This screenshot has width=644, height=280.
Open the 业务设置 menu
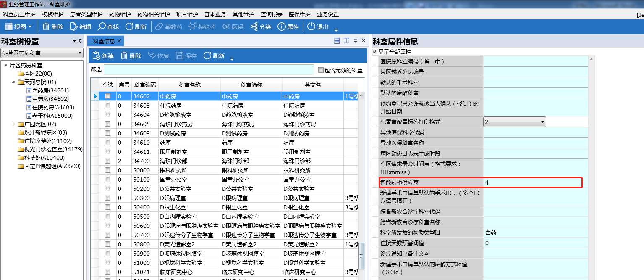pos(328,14)
